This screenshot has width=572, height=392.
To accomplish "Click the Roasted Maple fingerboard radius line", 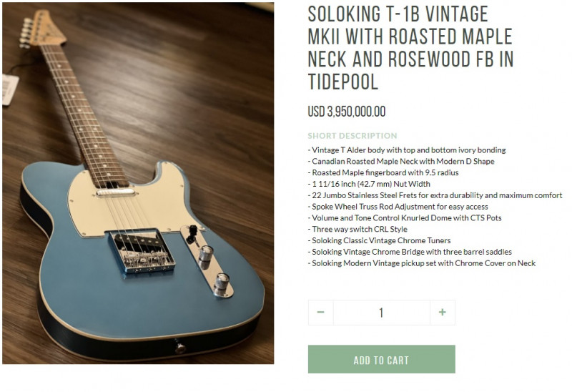I will point(383,172).
